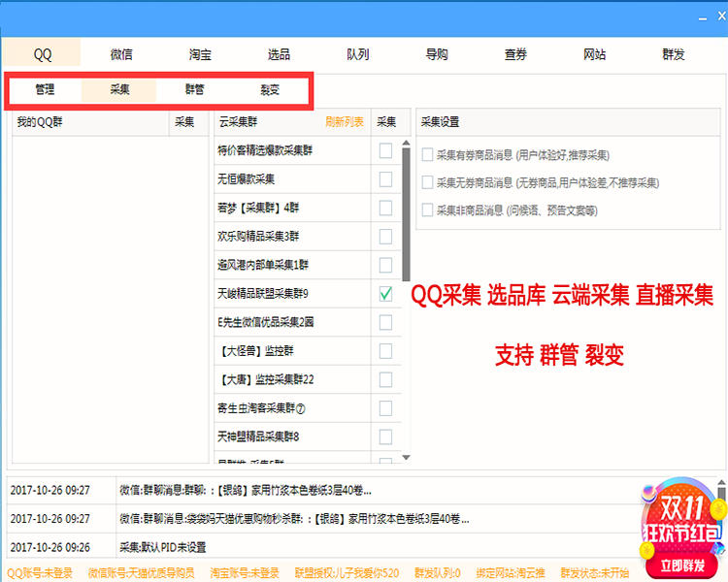Select the 群发 tab
The height and width of the screenshot is (582, 728).
674,54
